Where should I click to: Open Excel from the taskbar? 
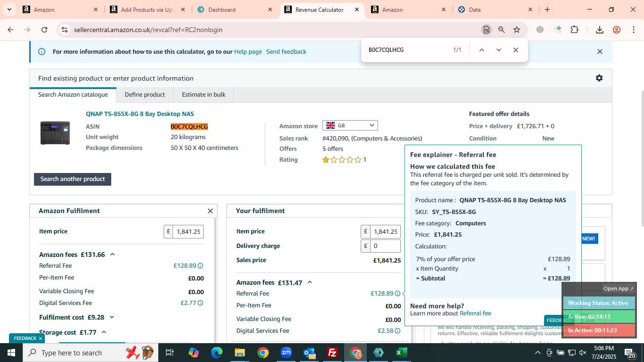tap(402, 353)
